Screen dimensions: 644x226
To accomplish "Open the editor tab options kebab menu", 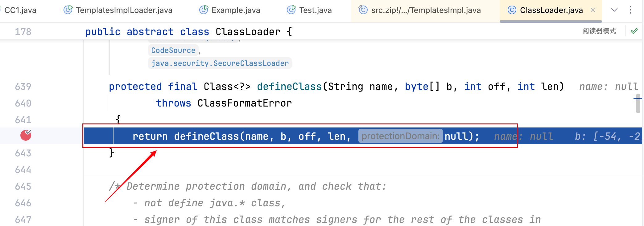I will (630, 10).
